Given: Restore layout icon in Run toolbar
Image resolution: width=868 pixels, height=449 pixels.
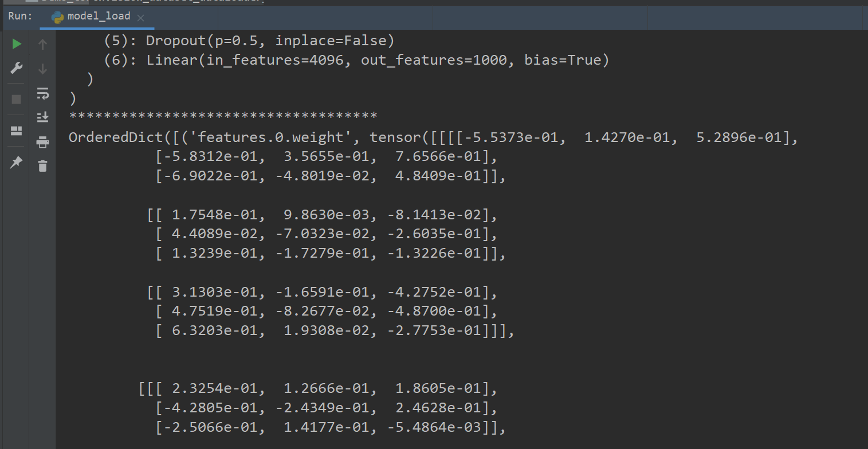Looking at the screenshot, I should 17,131.
